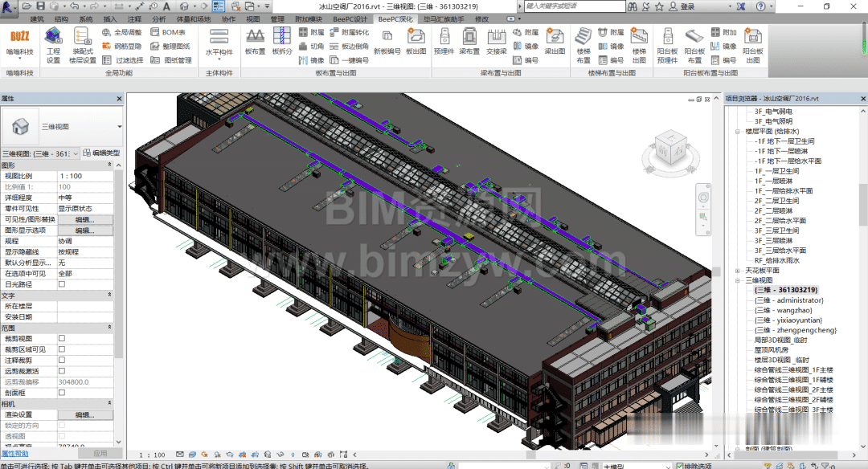
Task: Click 编辑 button for 渲染设置
Action: click(85, 415)
